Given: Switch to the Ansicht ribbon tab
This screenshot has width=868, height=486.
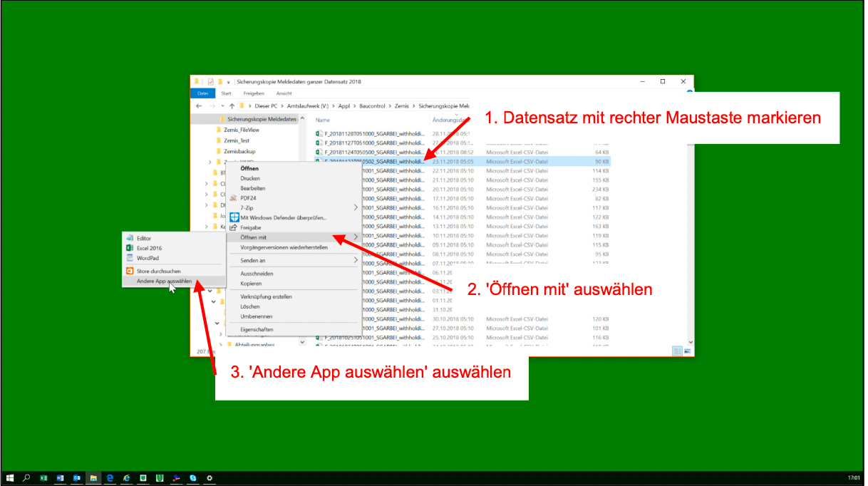Looking at the screenshot, I should (284, 93).
